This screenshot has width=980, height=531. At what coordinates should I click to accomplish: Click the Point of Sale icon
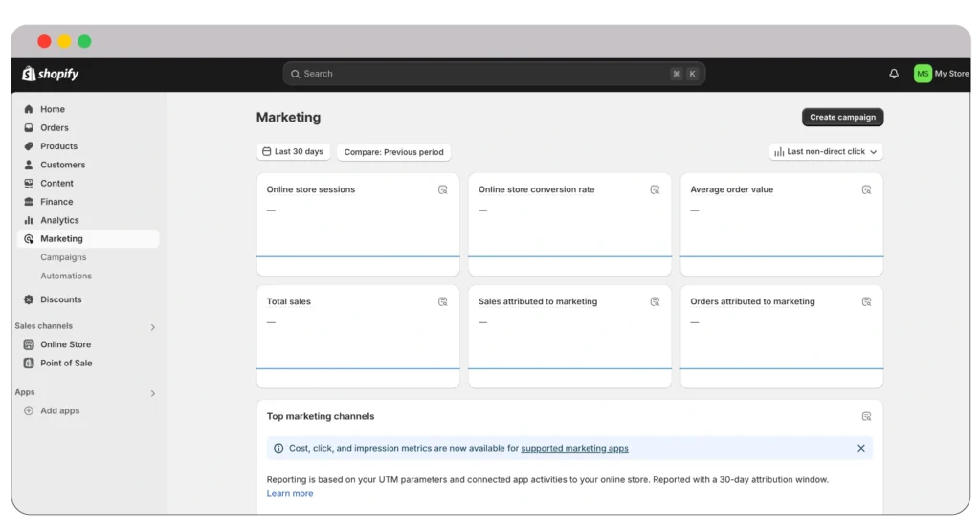29,363
